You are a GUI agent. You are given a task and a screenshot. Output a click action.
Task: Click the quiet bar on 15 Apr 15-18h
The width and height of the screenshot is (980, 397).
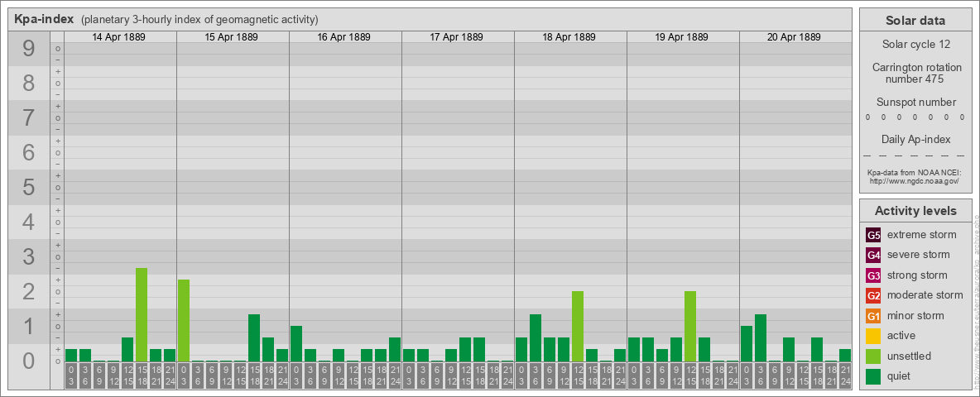254,337
